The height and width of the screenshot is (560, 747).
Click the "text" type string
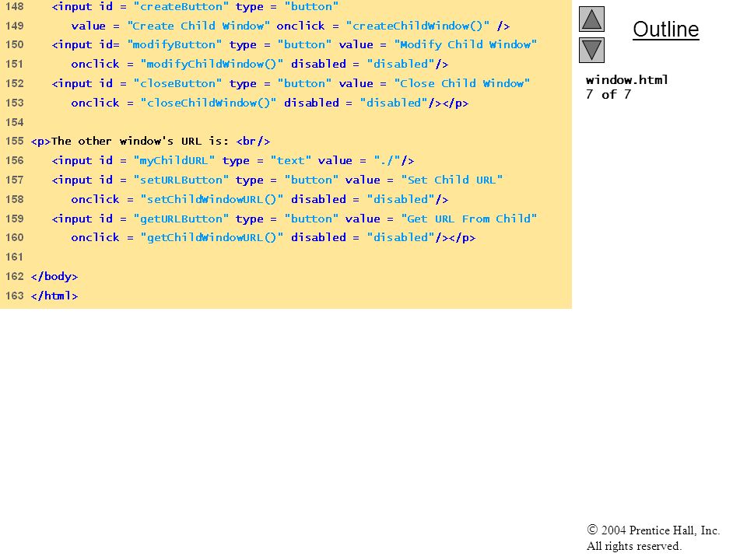tap(290, 160)
